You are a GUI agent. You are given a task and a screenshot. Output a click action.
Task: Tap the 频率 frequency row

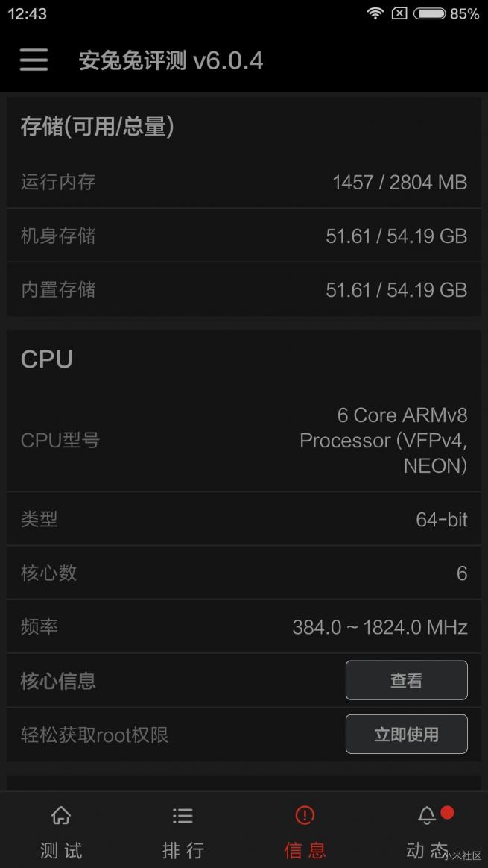pyautogui.click(x=244, y=626)
